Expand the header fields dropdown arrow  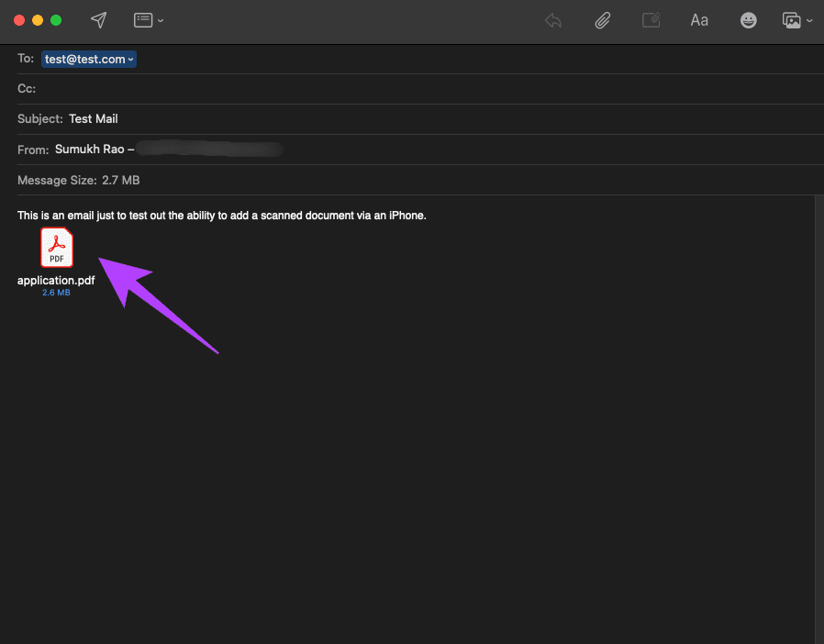tap(161, 21)
